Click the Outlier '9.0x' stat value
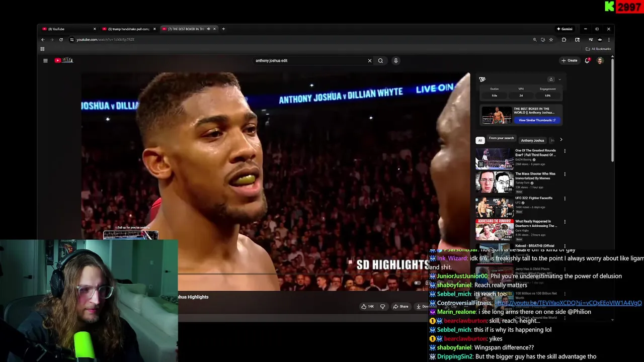This screenshot has width=644, height=362. (x=494, y=96)
